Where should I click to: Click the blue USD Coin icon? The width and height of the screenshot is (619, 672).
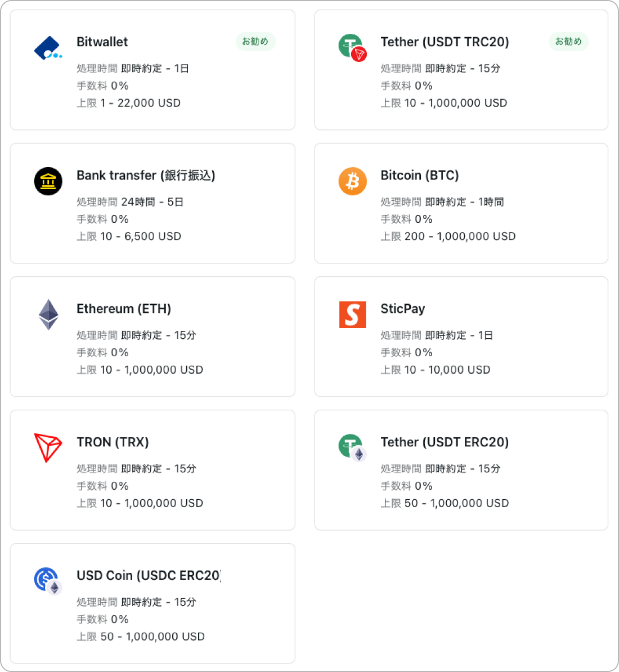[x=48, y=581]
